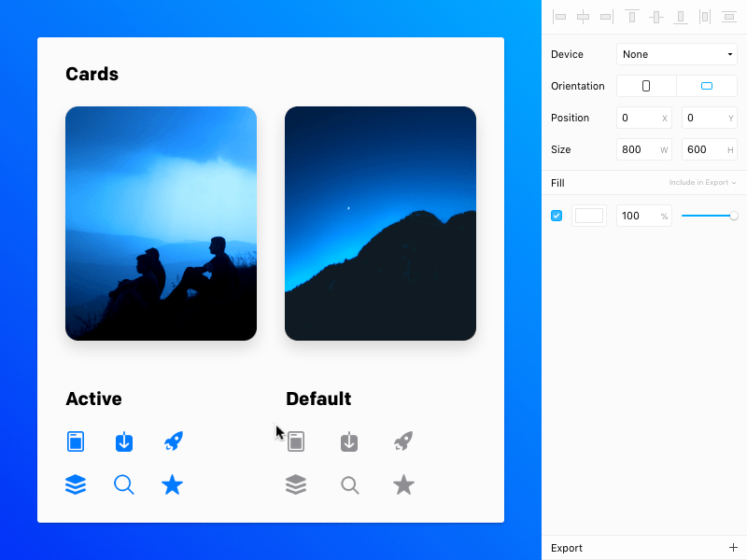Viewport: 747px width, 560px height.
Task: Click the blue layers icon under Active
Action: (76, 484)
